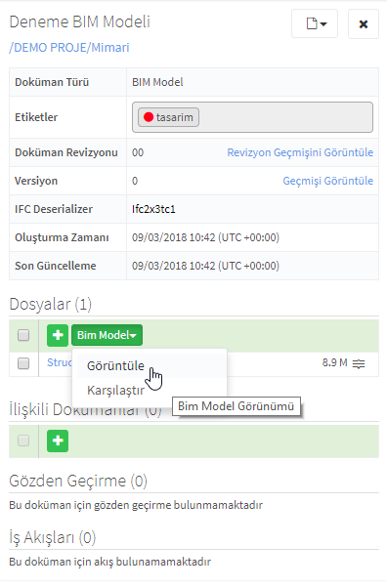Open the document options dropdown icon
Screen dimensions: 387x588
pyautogui.click(x=315, y=24)
